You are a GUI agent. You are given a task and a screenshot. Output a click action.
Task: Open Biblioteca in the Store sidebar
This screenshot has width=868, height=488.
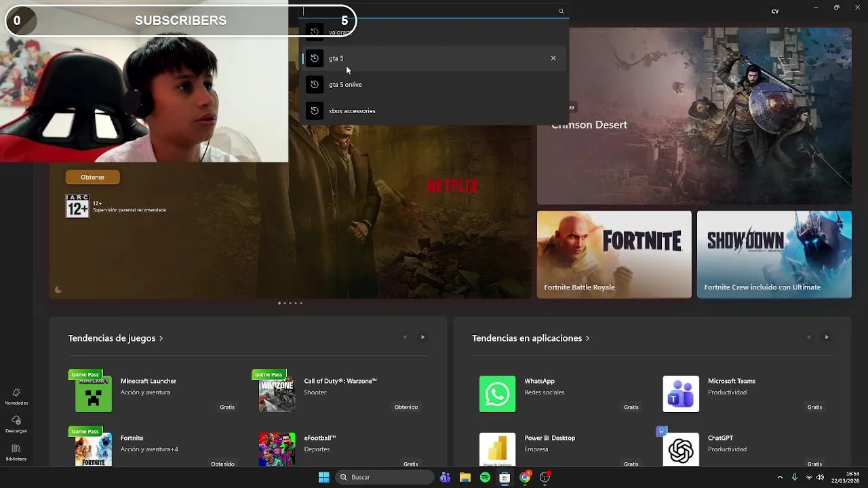click(x=16, y=453)
